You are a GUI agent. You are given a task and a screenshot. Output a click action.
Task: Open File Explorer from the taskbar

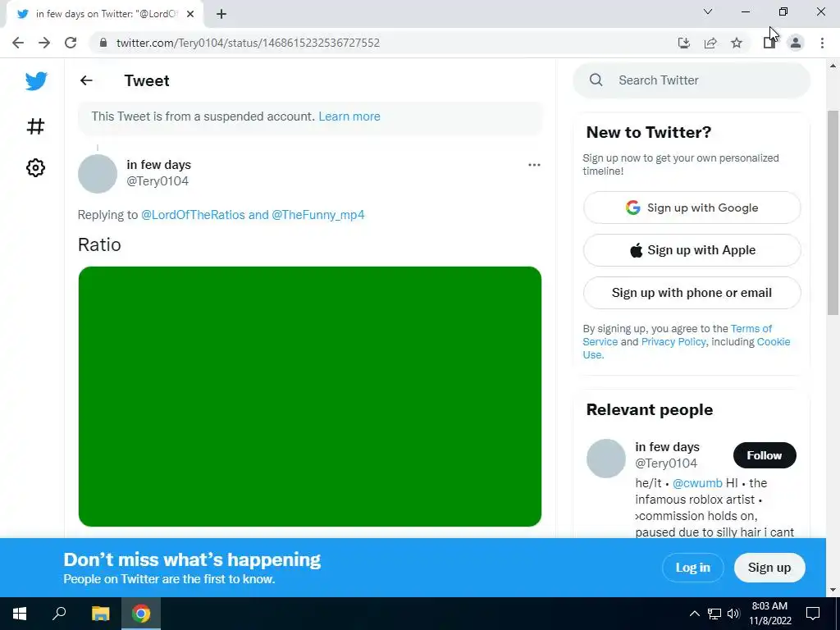coord(100,614)
